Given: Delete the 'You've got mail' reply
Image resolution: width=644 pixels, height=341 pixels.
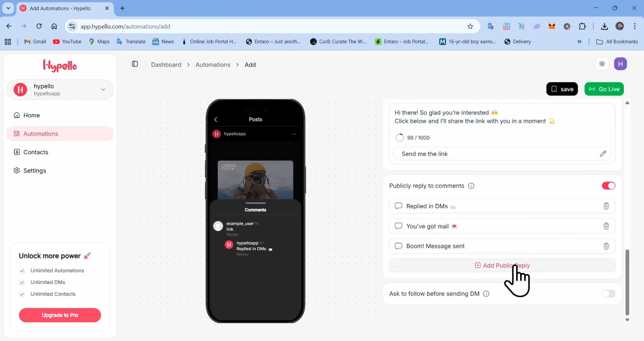Looking at the screenshot, I should [x=606, y=226].
